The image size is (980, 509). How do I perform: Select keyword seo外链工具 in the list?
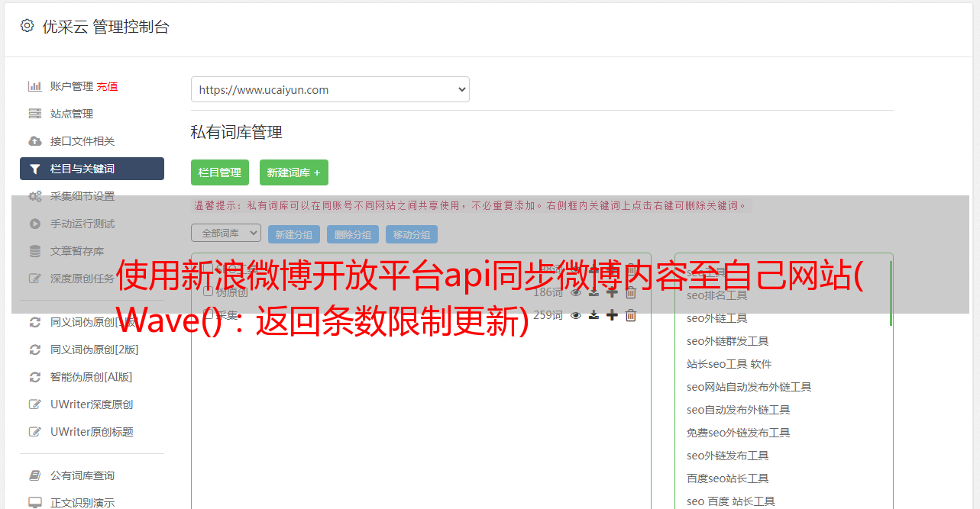coord(717,318)
